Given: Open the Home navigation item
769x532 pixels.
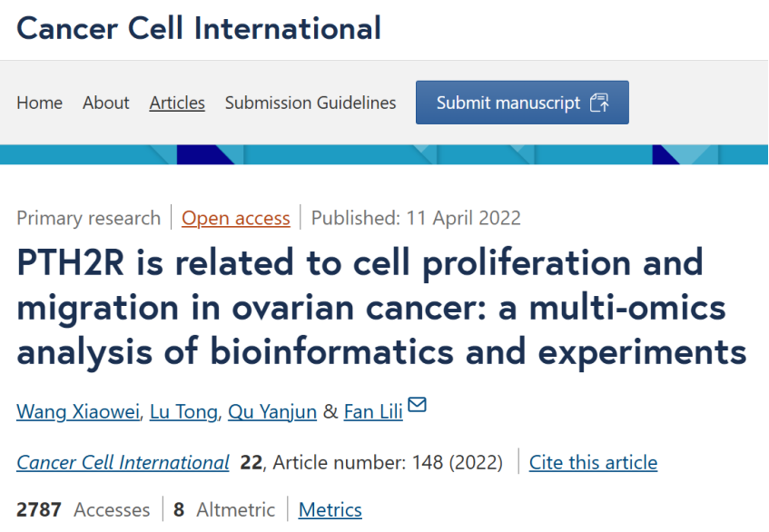Looking at the screenshot, I should click(39, 103).
